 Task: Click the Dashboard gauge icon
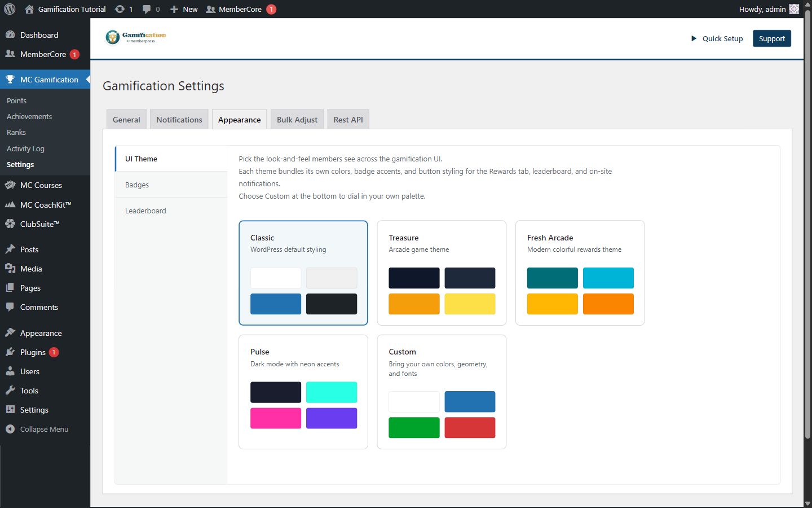pos(10,34)
